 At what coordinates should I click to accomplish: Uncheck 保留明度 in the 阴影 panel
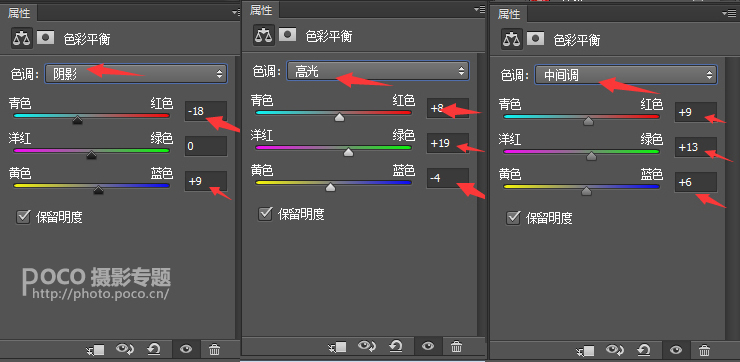tap(23, 217)
